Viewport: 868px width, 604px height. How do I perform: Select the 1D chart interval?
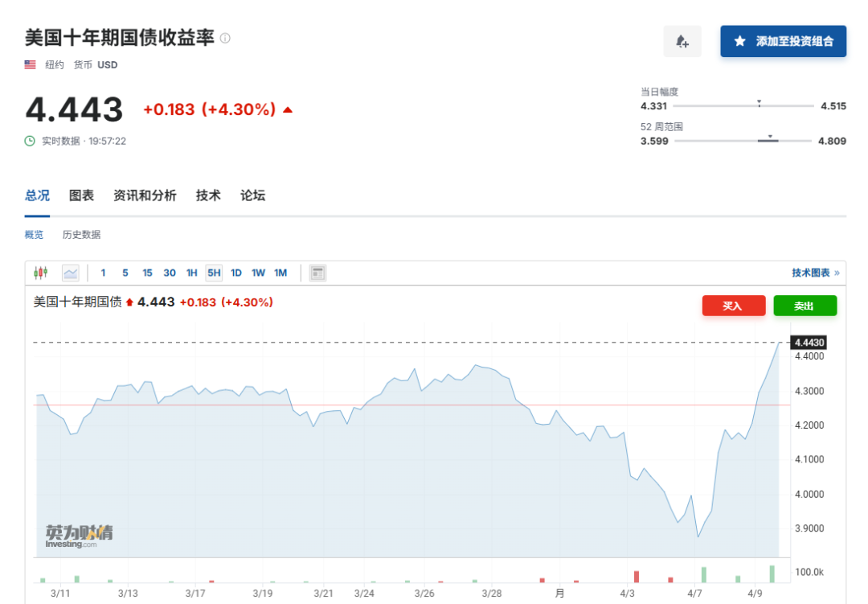point(236,273)
